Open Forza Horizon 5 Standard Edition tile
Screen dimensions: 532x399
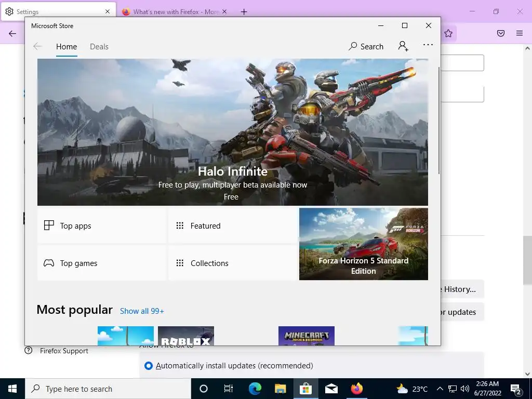363,244
